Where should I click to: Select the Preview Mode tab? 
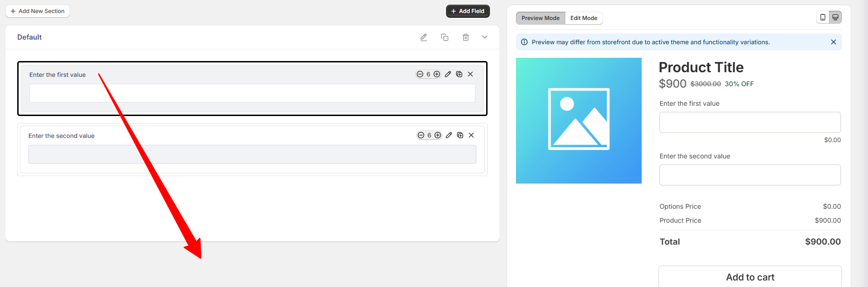[x=540, y=18]
